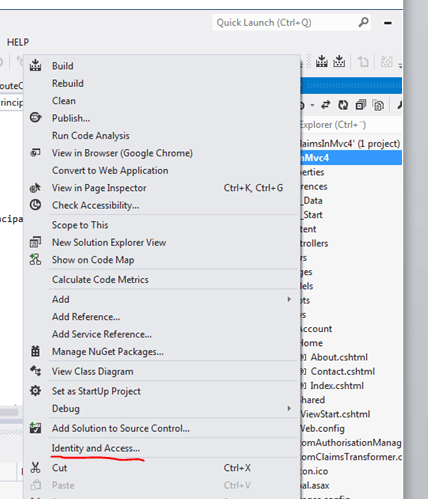Viewport: 428px width, 499px height.
Task: Click Solution Explorer sync arrows icon
Action: point(325,105)
